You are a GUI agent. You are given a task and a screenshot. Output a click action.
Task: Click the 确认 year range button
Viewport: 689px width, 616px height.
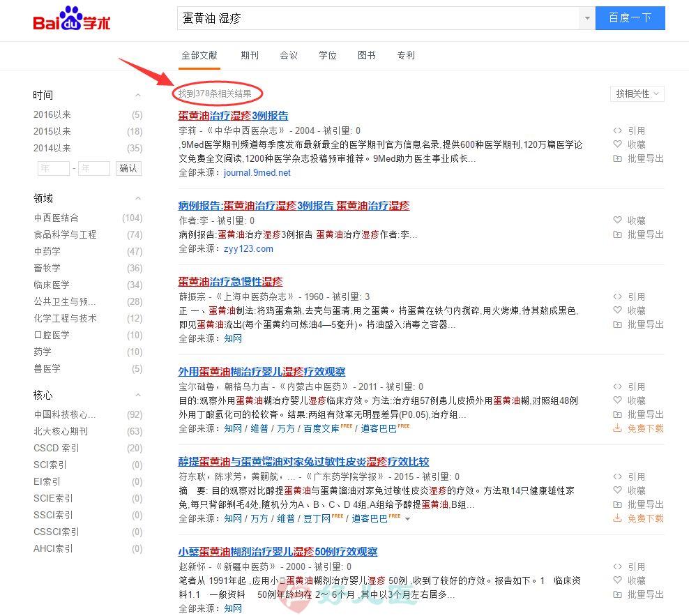point(128,168)
